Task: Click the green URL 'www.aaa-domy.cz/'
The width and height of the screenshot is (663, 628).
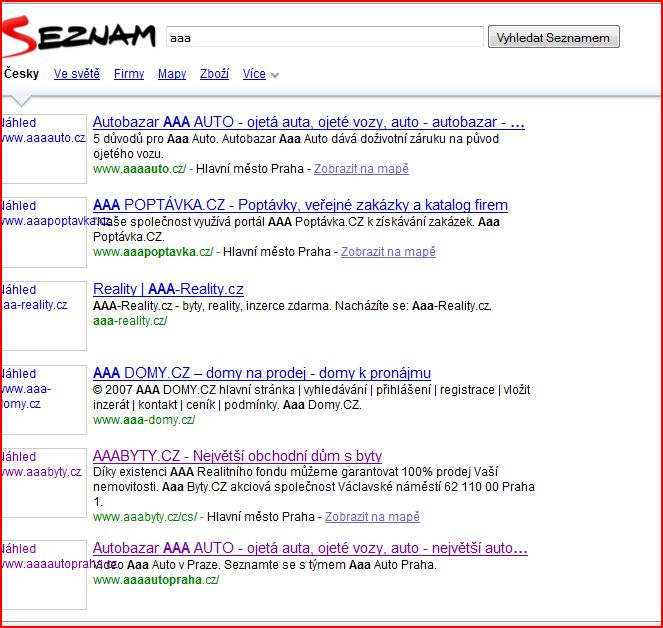Action: pyautogui.click(x=144, y=420)
